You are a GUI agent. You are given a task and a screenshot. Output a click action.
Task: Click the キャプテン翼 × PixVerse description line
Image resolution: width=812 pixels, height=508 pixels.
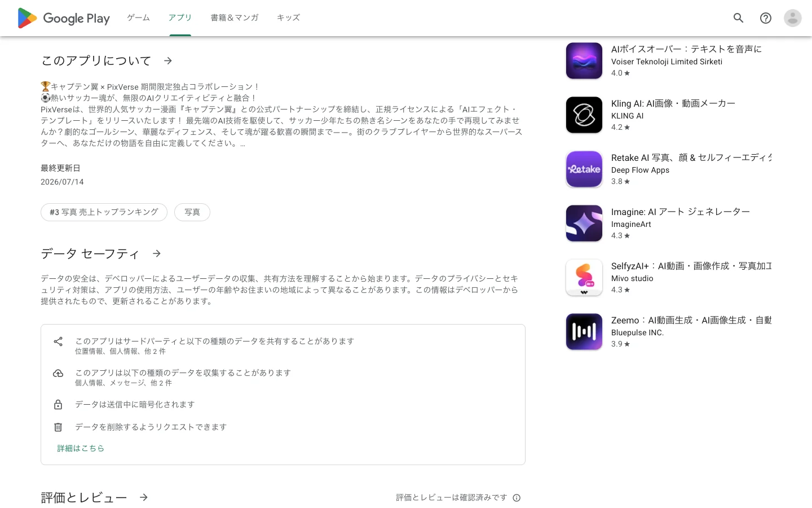pyautogui.click(x=151, y=86)
